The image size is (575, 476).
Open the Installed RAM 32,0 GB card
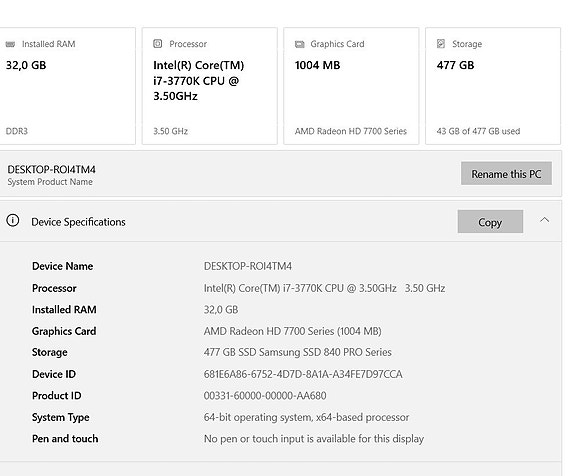pyautogui.click(x=67, y=86)
